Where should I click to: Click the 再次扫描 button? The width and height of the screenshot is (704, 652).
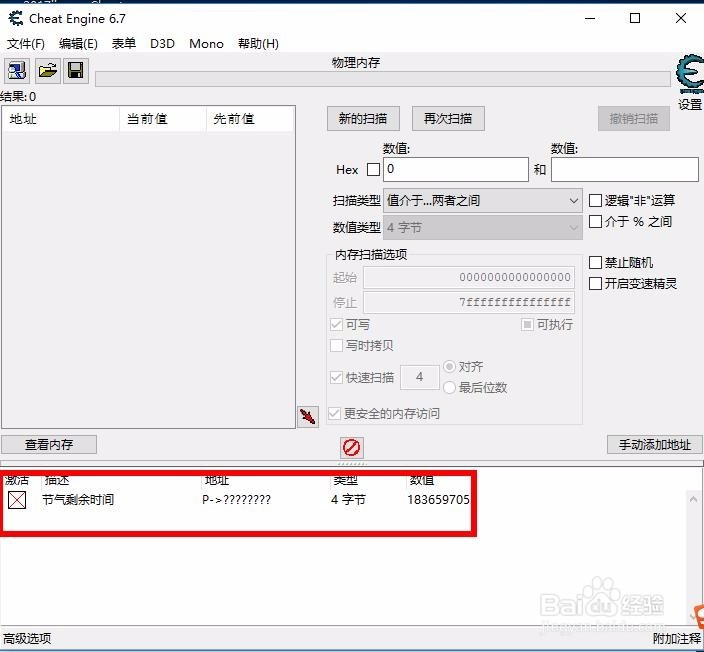click(x=448, y=119)
